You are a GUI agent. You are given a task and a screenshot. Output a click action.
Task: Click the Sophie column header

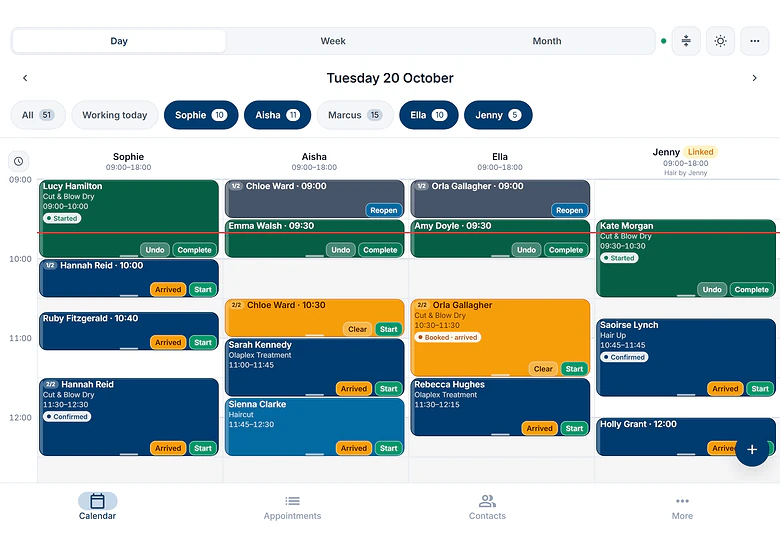point(128,161)
